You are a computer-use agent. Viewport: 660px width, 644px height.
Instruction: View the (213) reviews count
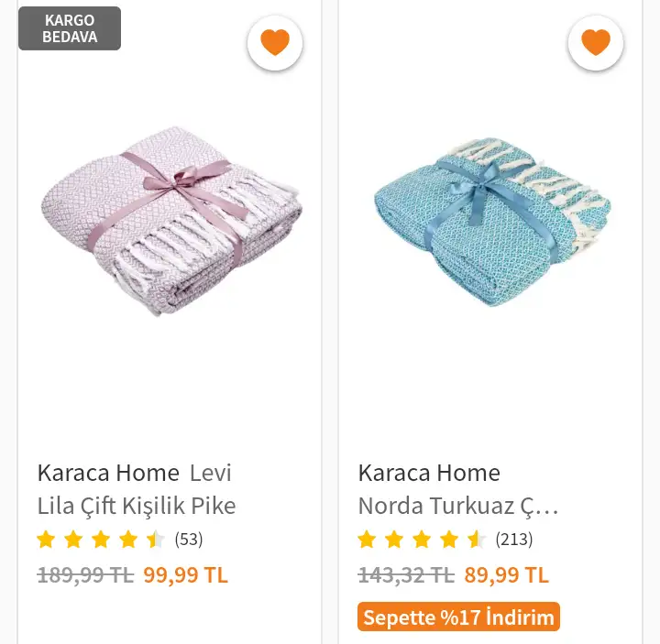[514, 540]
